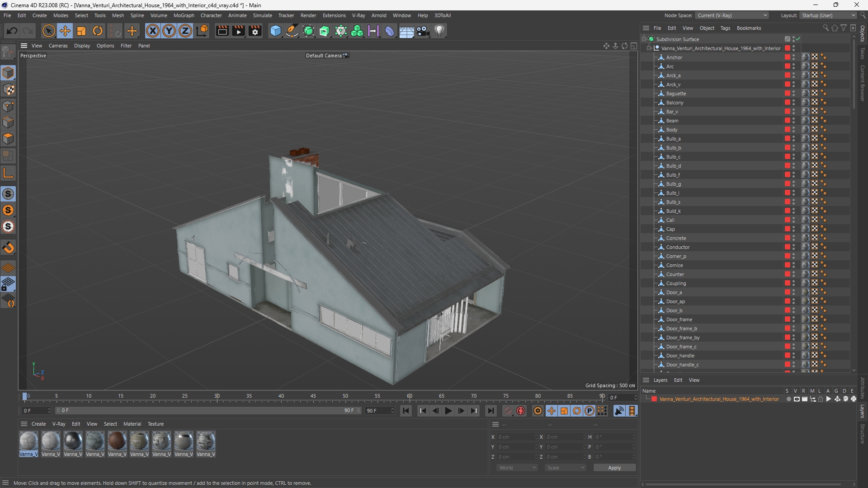Click the timeline playhead at frame 0

tap(25, 396)
